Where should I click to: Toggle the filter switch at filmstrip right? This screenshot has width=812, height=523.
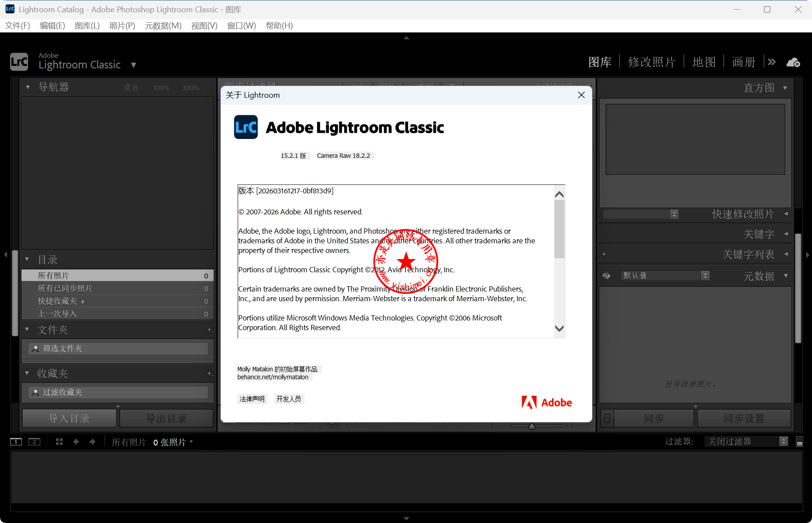coord(799,442)
